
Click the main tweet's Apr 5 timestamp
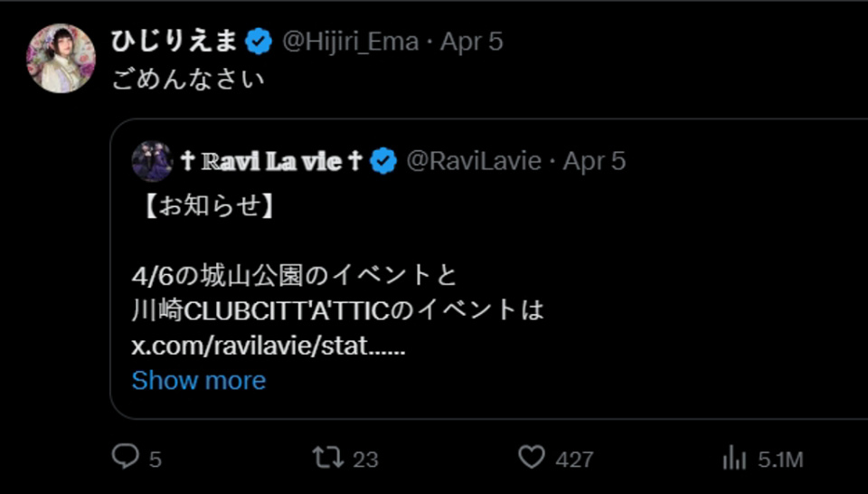coord(471,42)
